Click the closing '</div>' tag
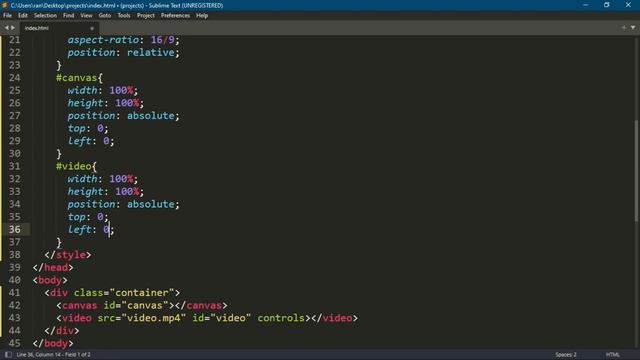640x360 pixels. tap(62, 331)
